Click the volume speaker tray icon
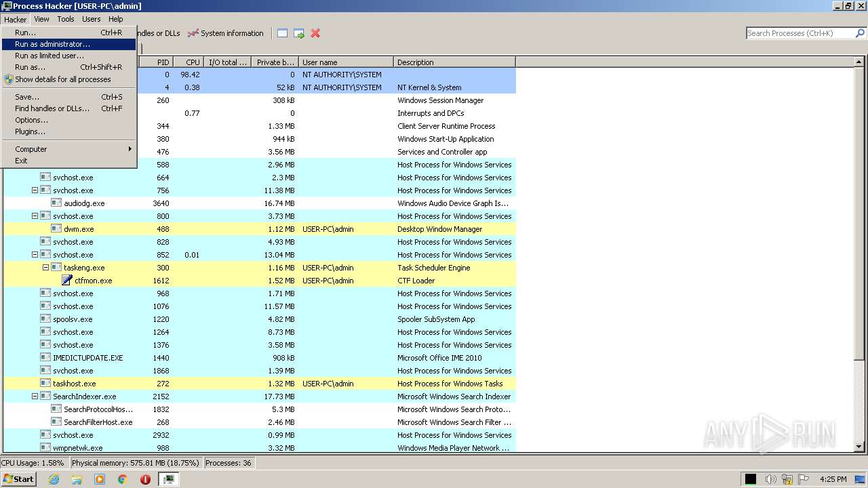 click(x=770, y=479)
